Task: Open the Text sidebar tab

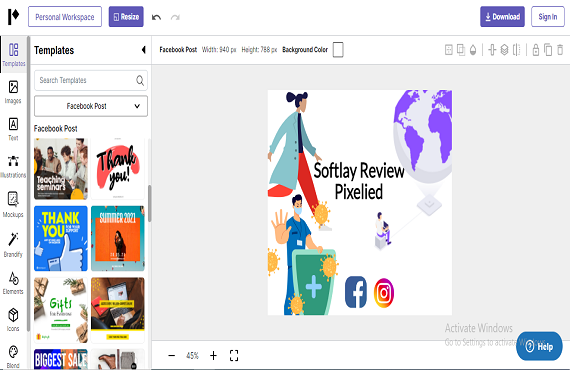Action: click(13, 129)
